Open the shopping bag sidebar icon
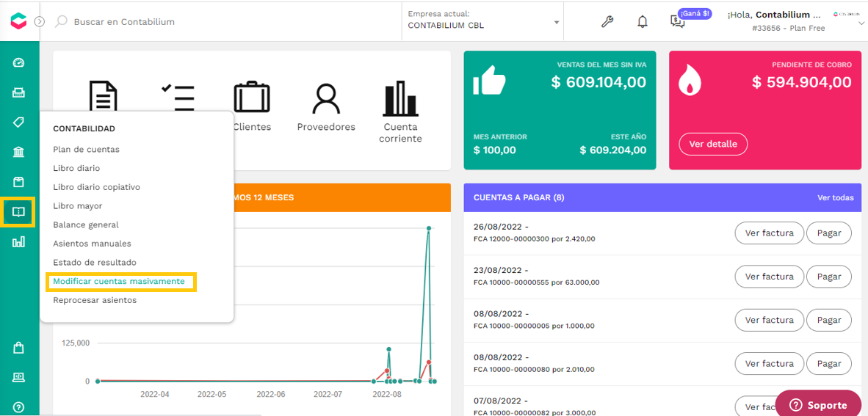 point(19,348)
